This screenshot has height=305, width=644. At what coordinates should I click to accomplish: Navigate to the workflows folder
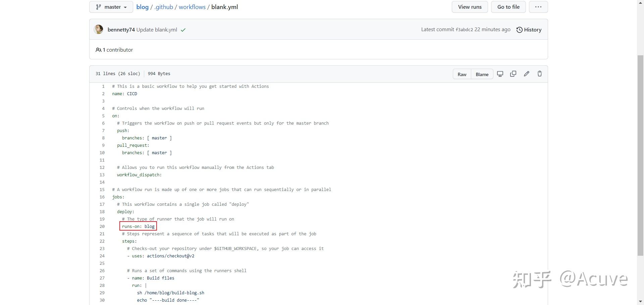coord(192,7)
